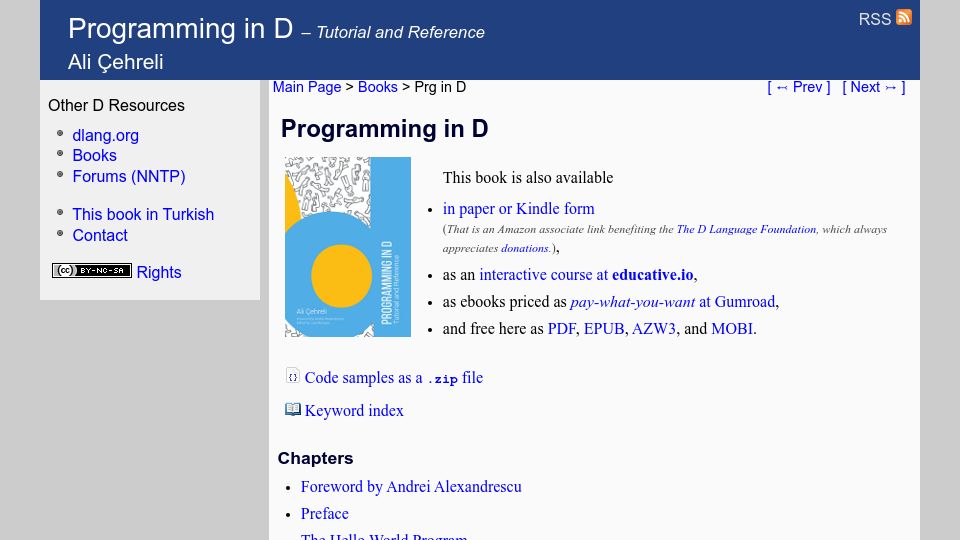This screenshot has width=960, height=540.
Task: Open the Preface chapter link
Action: click(324, 514)
